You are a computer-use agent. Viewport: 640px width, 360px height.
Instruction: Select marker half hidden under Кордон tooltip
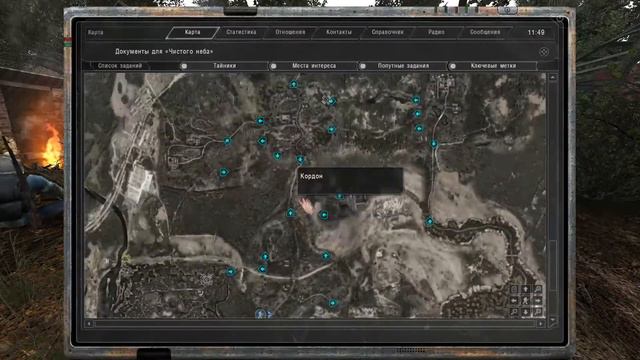click(340, 196)
